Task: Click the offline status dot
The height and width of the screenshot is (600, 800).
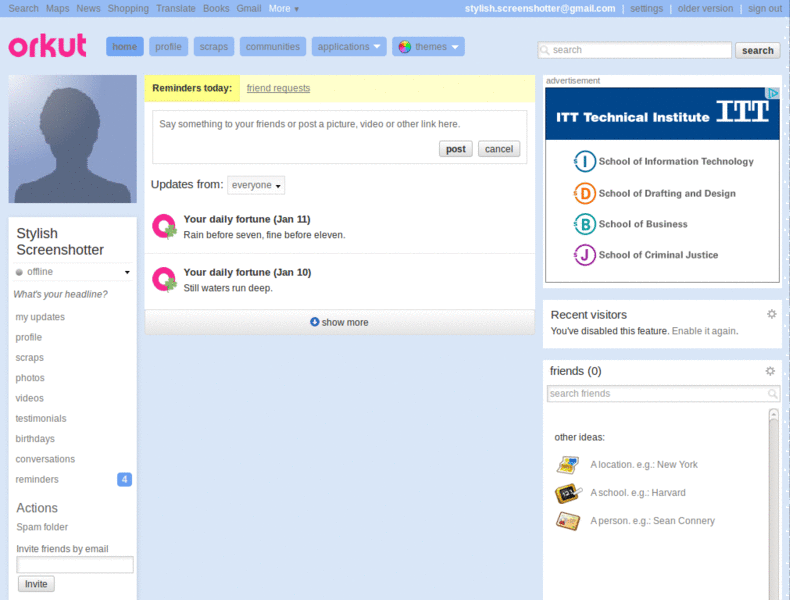Action: tap(19, 272)
